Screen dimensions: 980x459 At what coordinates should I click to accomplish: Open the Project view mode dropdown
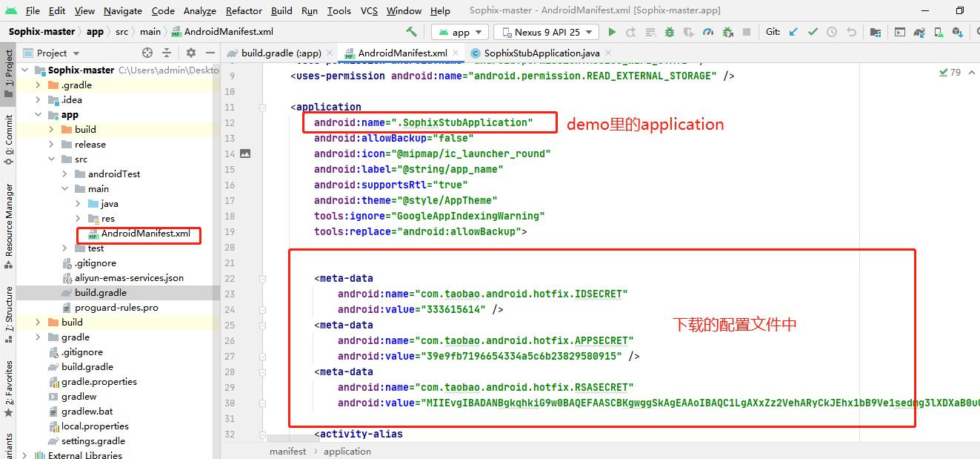pyautogui.click(x=51, y=53)
